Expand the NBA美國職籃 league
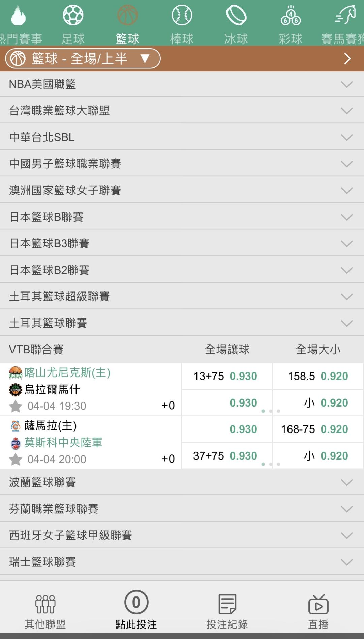The image size is (364, 639). click(182, 84)
